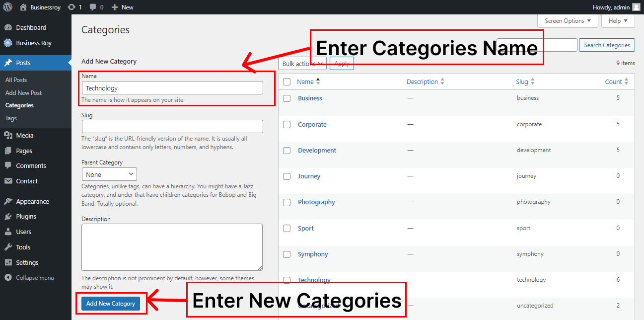This screenshot has height=320, width=644.
Task: Click the admin avatar icon
Action: 636,7
